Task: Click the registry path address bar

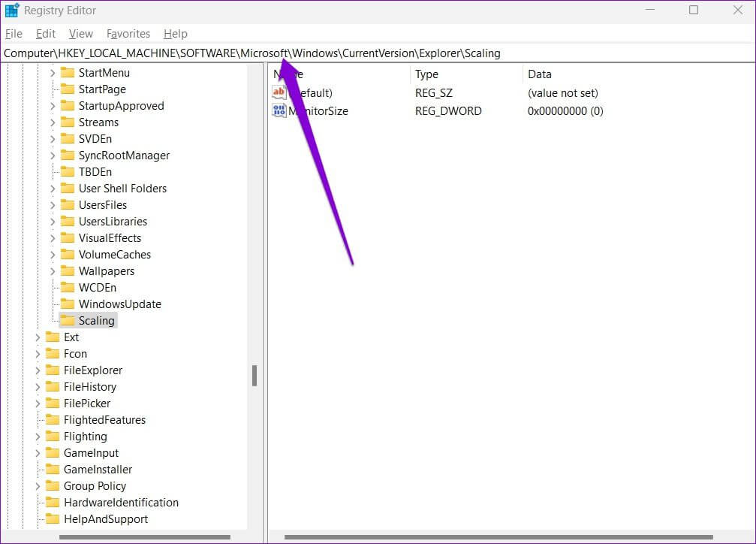Action: click(x=378, y=53)
